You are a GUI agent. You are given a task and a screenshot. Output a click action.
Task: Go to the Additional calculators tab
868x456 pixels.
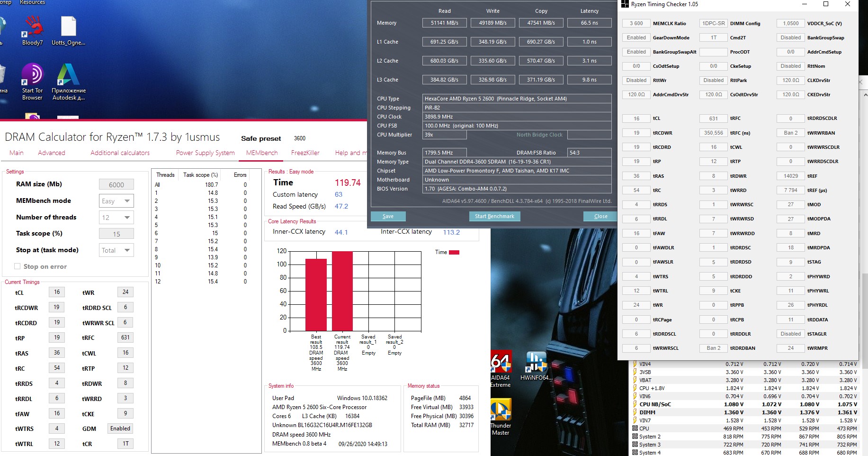(x=120, y=153)
